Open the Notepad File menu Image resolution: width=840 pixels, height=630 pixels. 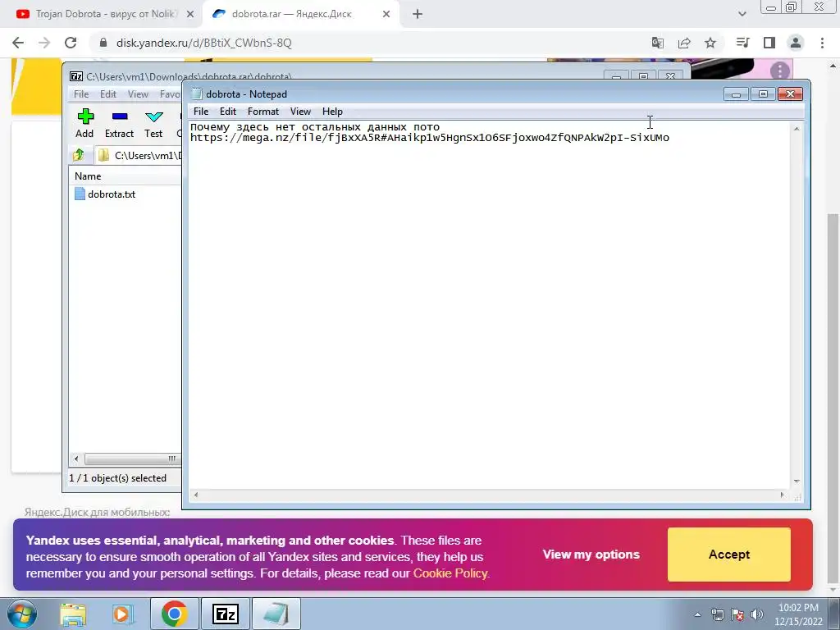click(201, 112)
